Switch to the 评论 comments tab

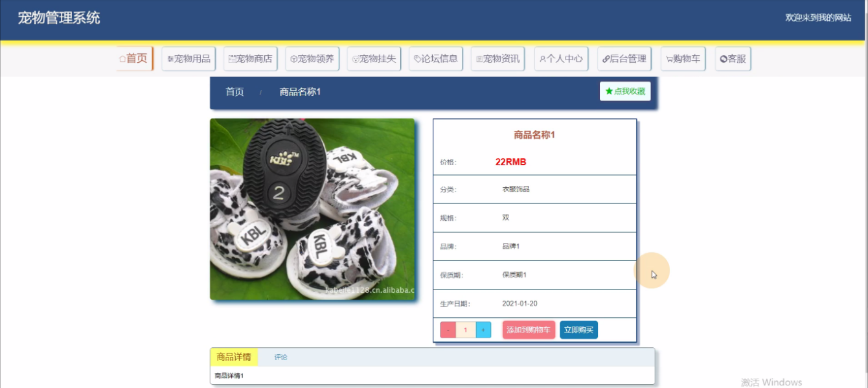point(280,357)
